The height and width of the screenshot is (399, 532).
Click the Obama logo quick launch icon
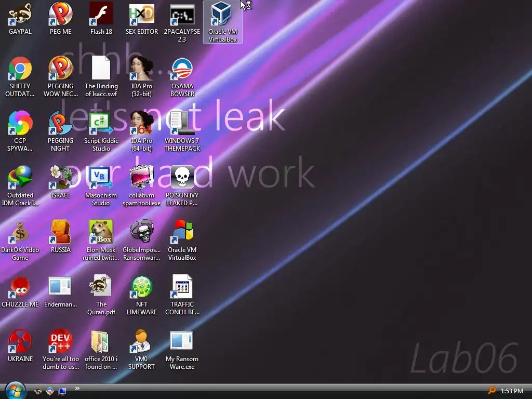50,391
